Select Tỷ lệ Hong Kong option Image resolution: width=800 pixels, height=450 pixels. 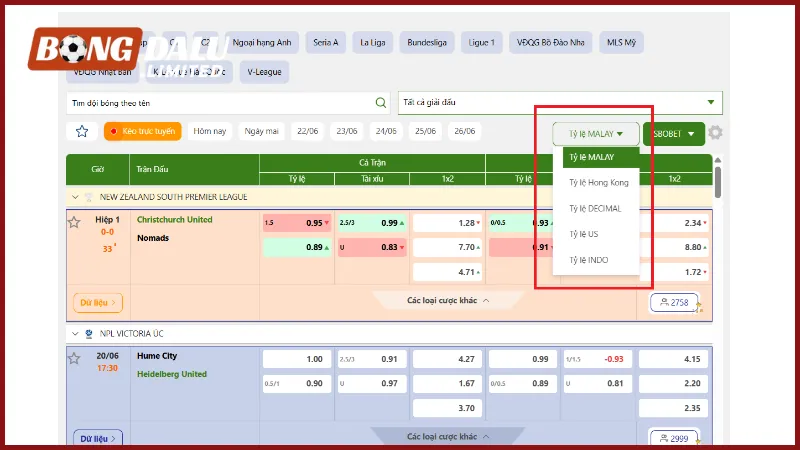598,183
